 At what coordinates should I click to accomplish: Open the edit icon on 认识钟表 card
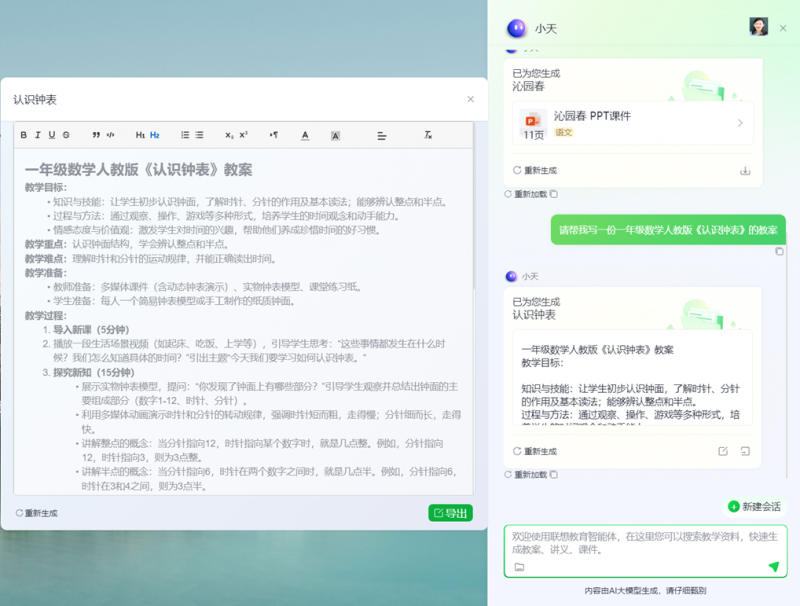coord(723,452)
